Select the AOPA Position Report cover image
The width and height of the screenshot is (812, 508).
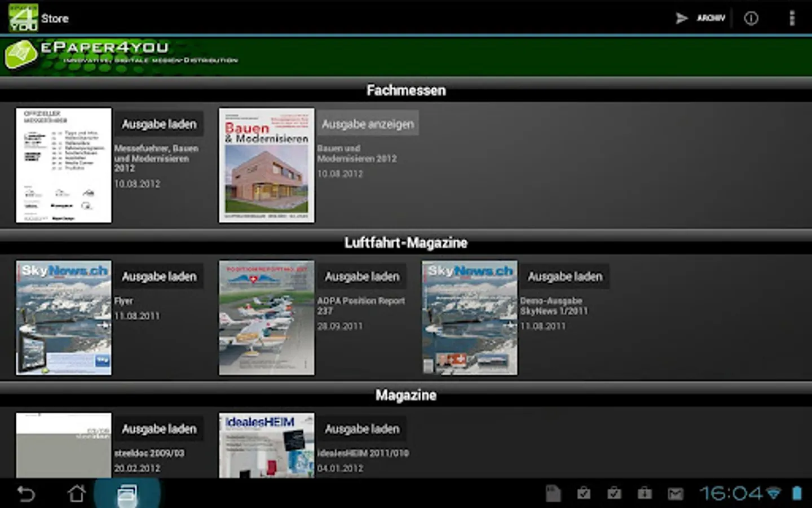point(267,318)
